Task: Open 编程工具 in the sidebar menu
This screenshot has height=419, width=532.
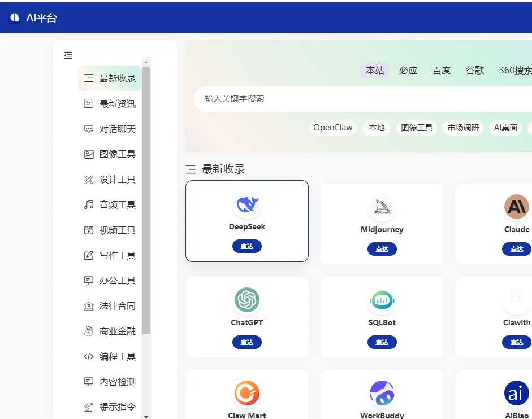Action: coord(110,357)
